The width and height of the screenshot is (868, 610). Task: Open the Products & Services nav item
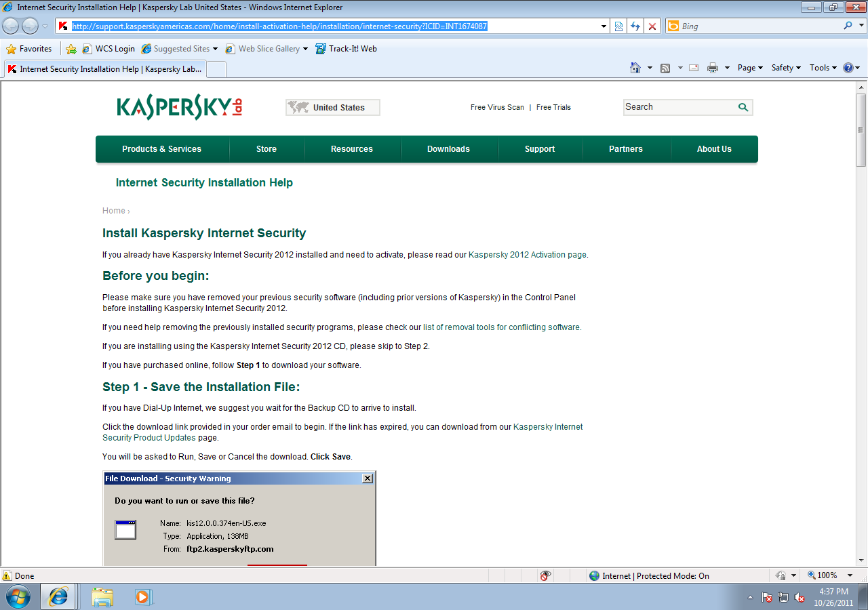coord(161,149)
